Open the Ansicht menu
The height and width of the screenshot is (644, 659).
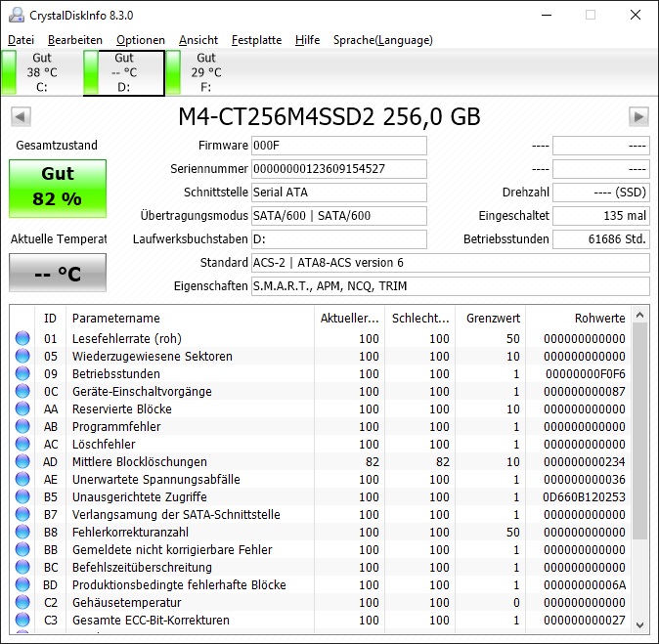click(x=198, y=40)
